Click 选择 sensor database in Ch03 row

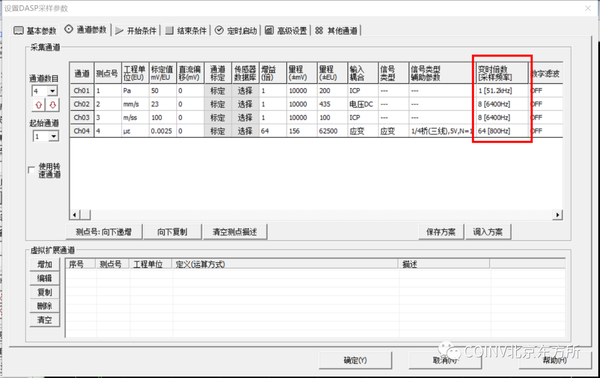pyautogui.click(x=245, y=117)
